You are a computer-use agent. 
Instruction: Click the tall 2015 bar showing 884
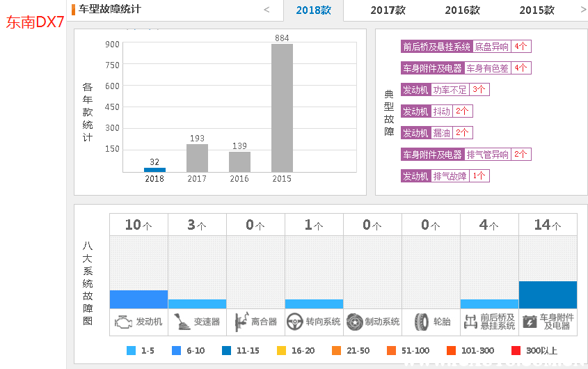point(282,108)
